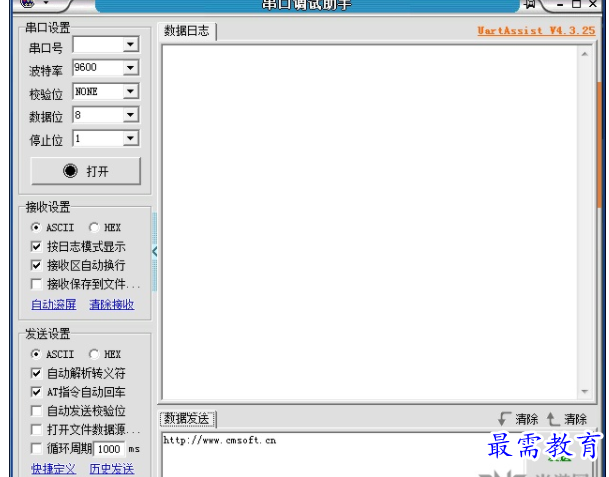Toggle 接收区自动换行 checkbox
This screenshot has width=609, height=477.
(x=36, y=265)
